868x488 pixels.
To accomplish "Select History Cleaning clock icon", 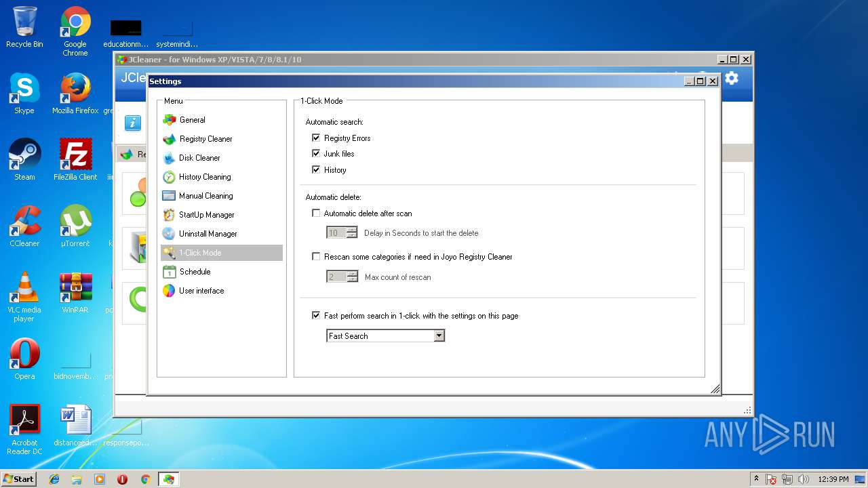I will [169, 177].
